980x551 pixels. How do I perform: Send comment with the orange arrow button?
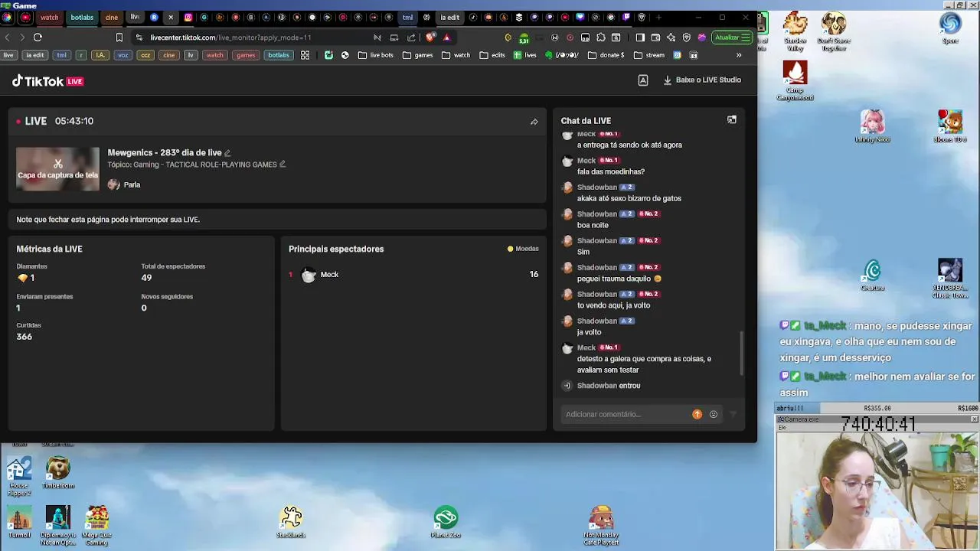(x=697, y=414)
